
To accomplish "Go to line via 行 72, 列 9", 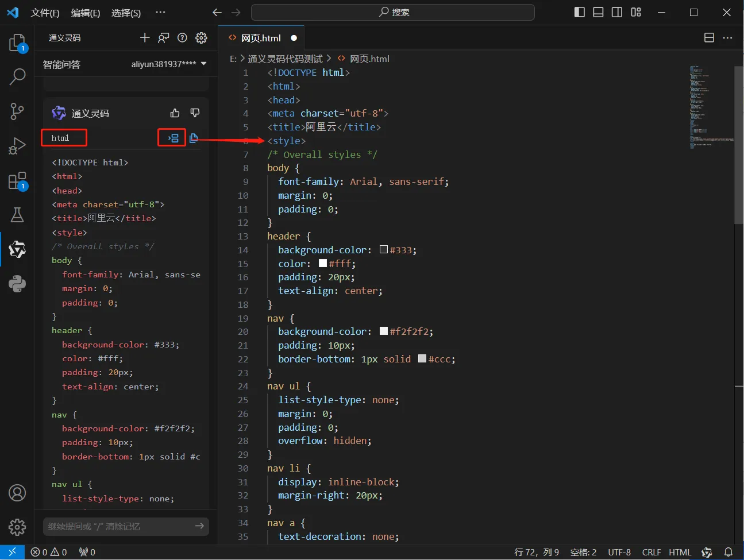I will [x=536, y=552].
